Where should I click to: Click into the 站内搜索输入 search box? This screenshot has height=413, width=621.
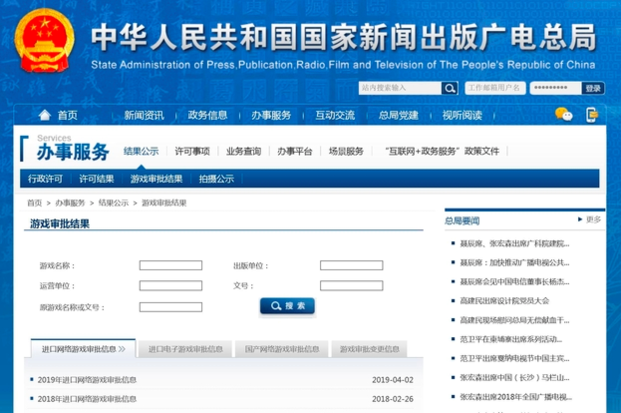pyautogui.click(x=400, y=88)
